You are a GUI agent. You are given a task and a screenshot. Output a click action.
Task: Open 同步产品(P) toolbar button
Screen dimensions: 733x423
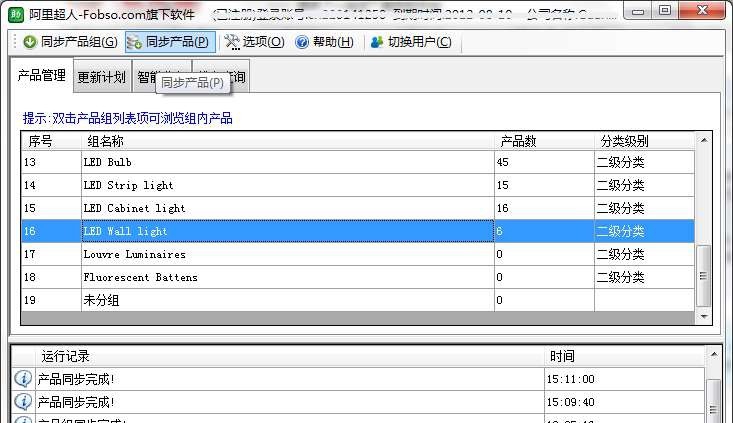point(170,42)
